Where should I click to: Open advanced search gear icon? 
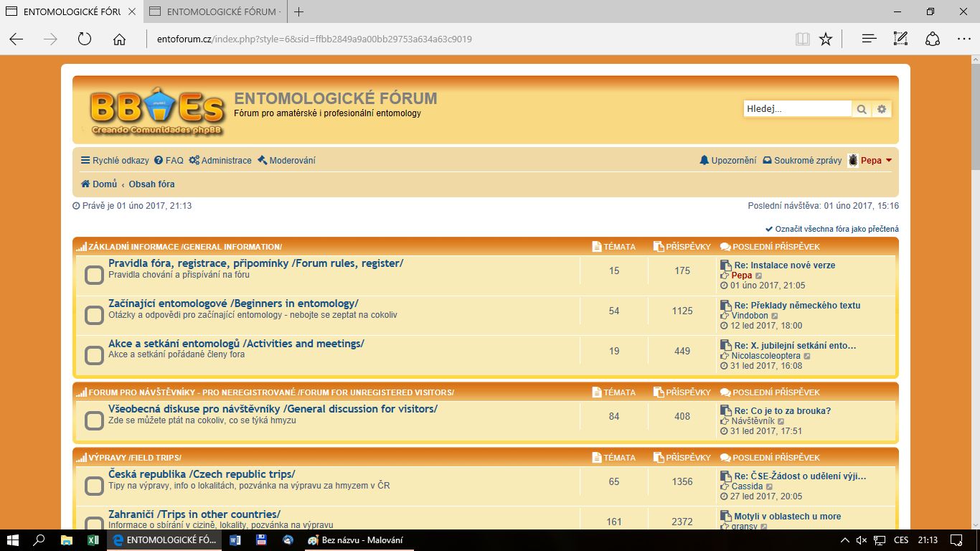coord(882,109)
